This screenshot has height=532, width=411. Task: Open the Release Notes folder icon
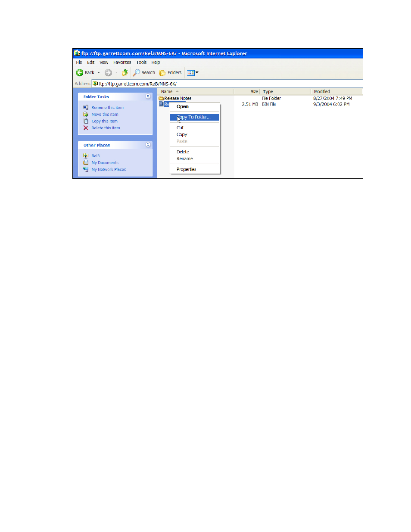tap(161, 98)
